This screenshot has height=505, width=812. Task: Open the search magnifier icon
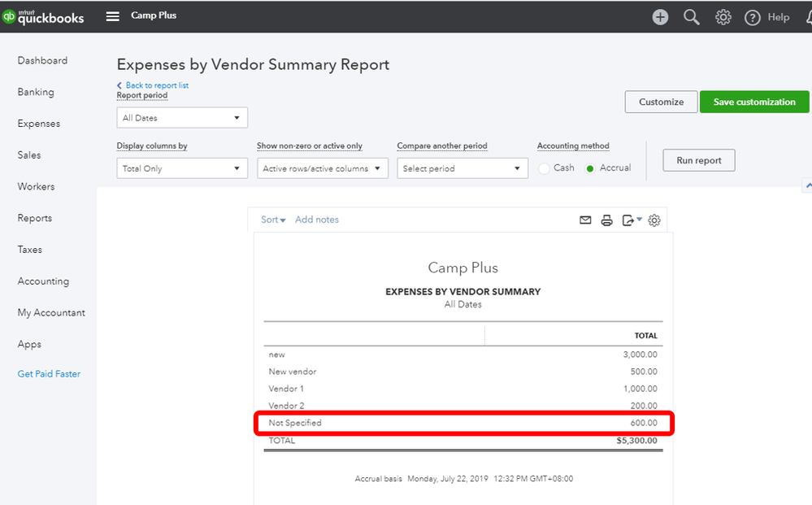(x=692, y=17)
